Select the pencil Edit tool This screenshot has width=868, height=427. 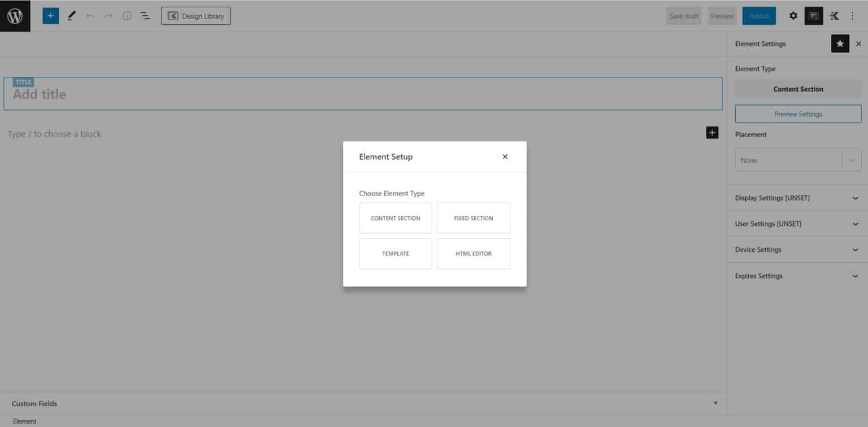point(71,16)
